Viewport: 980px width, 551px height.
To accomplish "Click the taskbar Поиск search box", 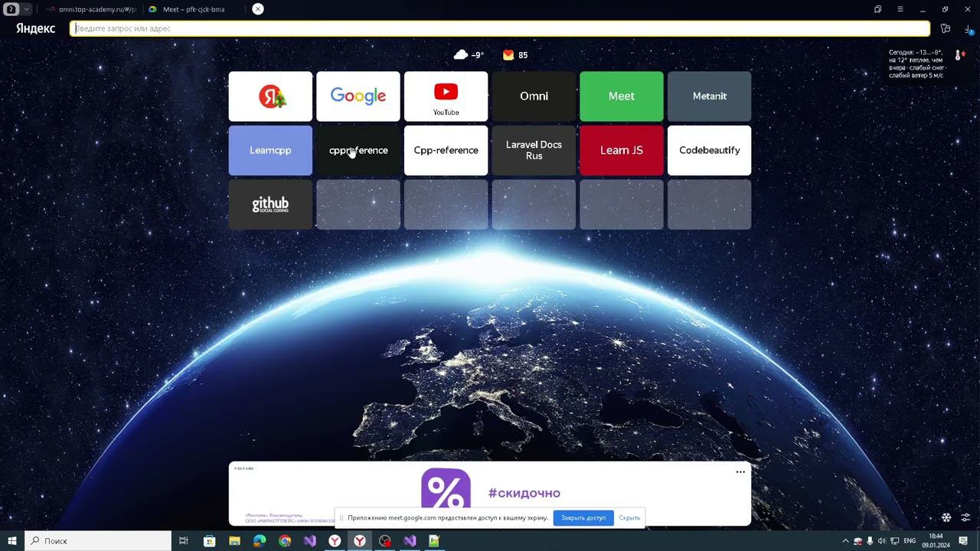I will pos(98,541).
